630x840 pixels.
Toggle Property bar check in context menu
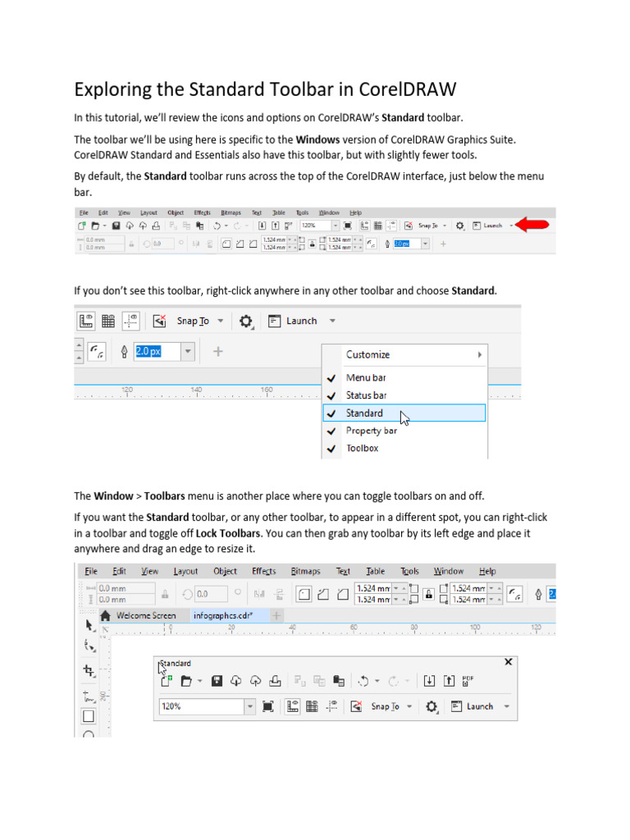point(331,431)
